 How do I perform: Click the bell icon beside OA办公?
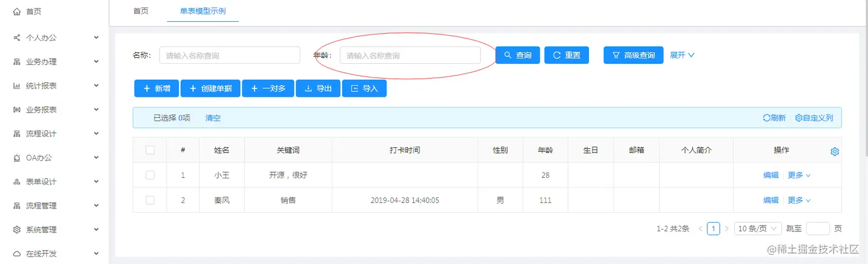[17, 158]
